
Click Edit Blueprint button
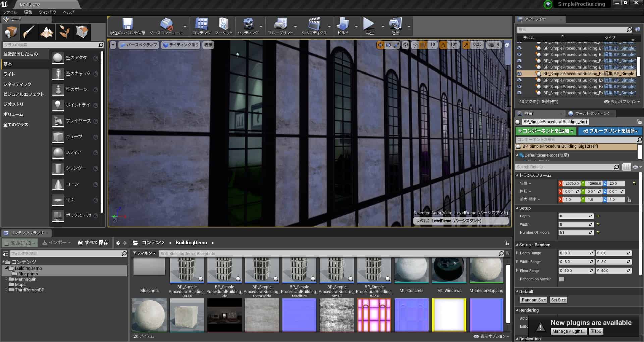coord(610,131)
